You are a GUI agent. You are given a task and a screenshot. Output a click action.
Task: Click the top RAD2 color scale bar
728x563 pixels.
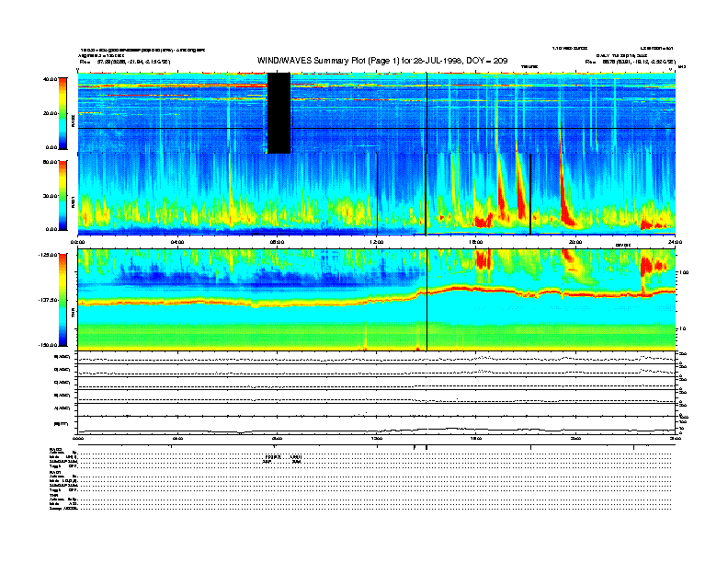63,113
